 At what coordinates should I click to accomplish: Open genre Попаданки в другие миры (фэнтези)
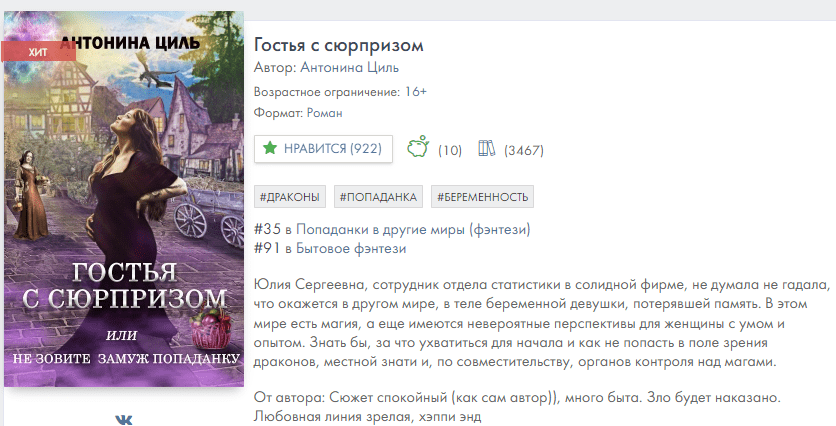(x=412, y=230)
